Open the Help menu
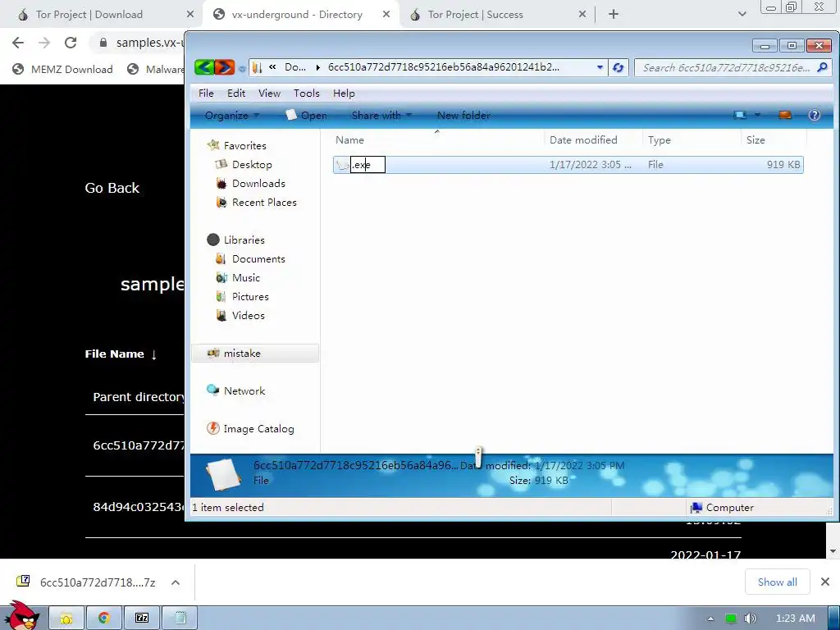840x630 pixels. coord(344,94)
